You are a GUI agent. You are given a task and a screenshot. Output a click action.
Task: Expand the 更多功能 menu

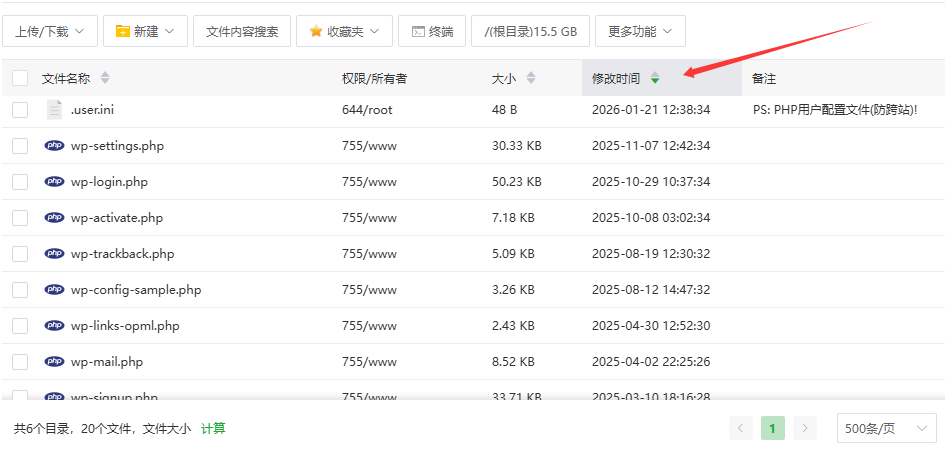coord(640,31)
